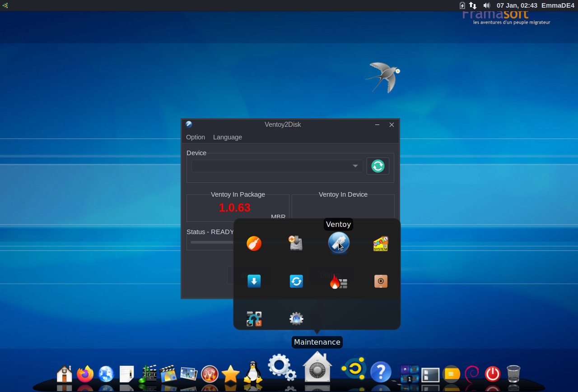Click the red 1.0.63 version text
The width and height of the screenshot is (578, 392).
(x=234, y=208)
